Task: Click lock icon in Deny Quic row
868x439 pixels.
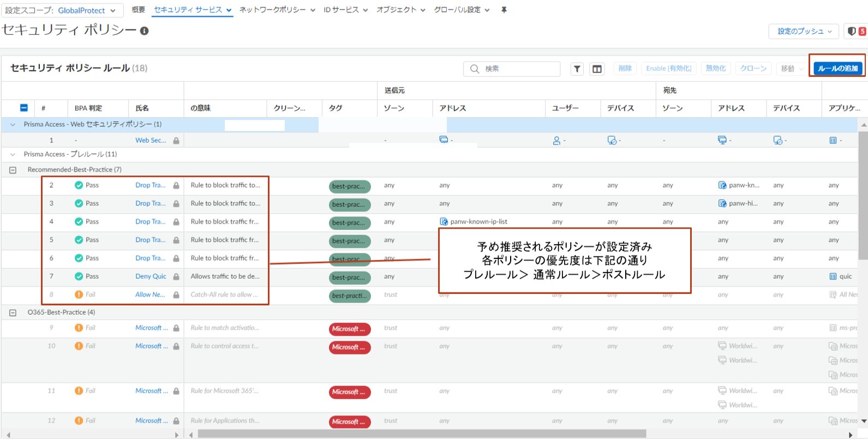Action: [x=176, y=277]
